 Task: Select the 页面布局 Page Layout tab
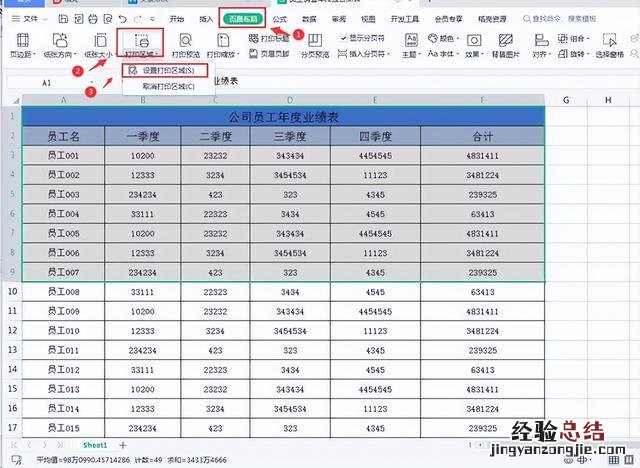(x=243, y=19)
